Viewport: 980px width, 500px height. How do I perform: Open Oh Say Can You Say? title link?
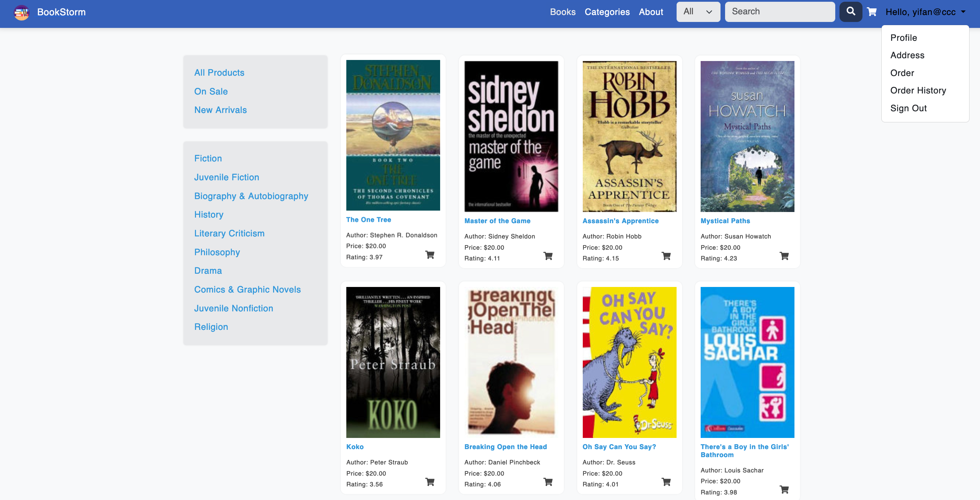(619, 446)
